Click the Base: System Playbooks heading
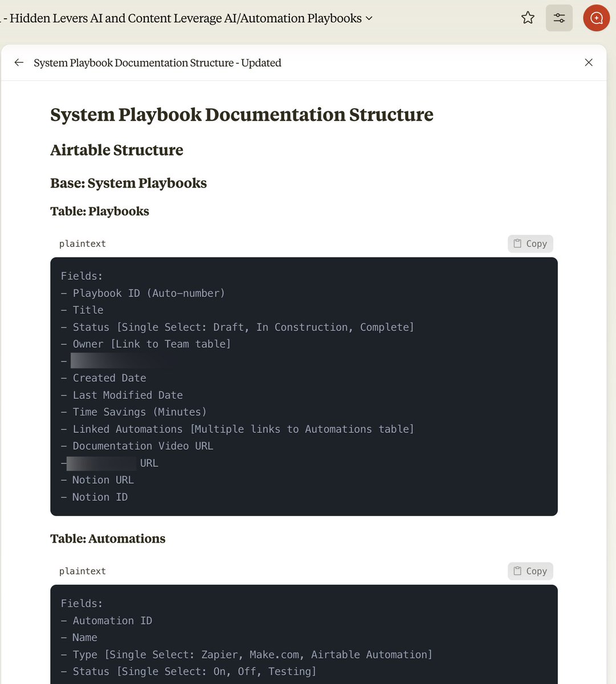Viewport: 616px width, 684px height. click(x=128, y=183)
